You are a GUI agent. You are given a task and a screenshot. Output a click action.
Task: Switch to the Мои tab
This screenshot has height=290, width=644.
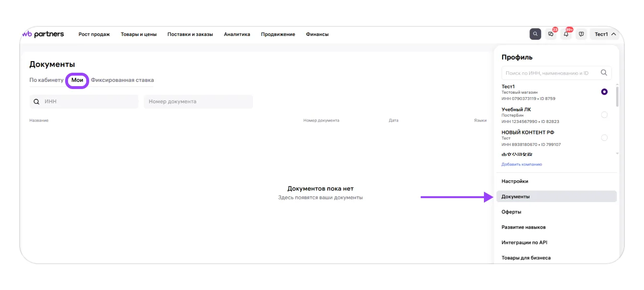pyautogui.click(x=77, y=80)
